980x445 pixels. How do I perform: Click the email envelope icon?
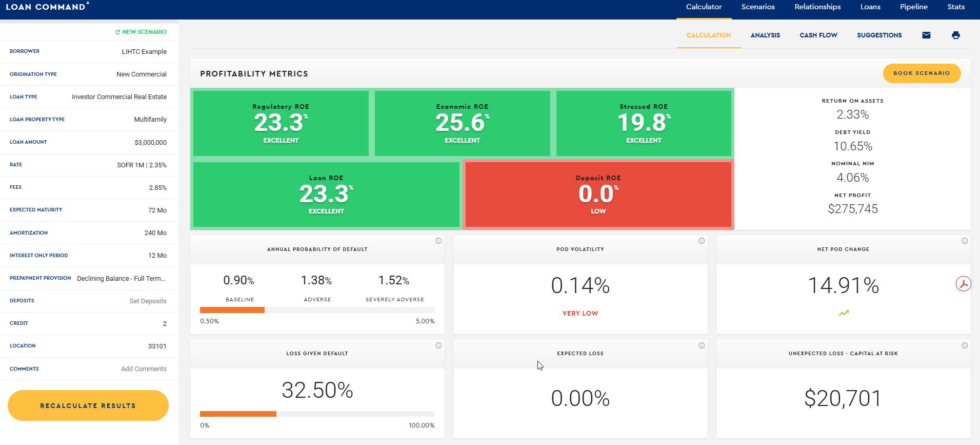(926, 35)
